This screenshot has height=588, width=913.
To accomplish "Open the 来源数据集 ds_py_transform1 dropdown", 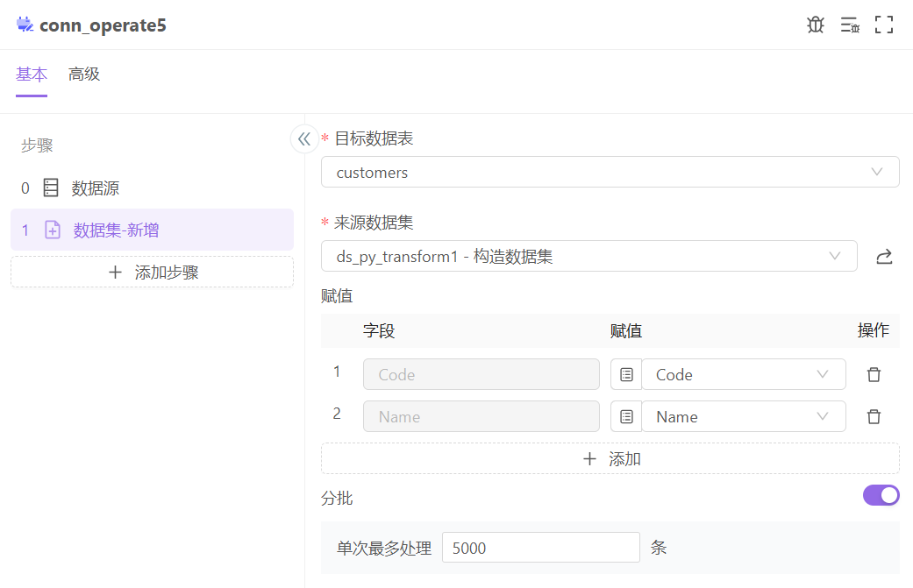I will (x=588, y=256).
